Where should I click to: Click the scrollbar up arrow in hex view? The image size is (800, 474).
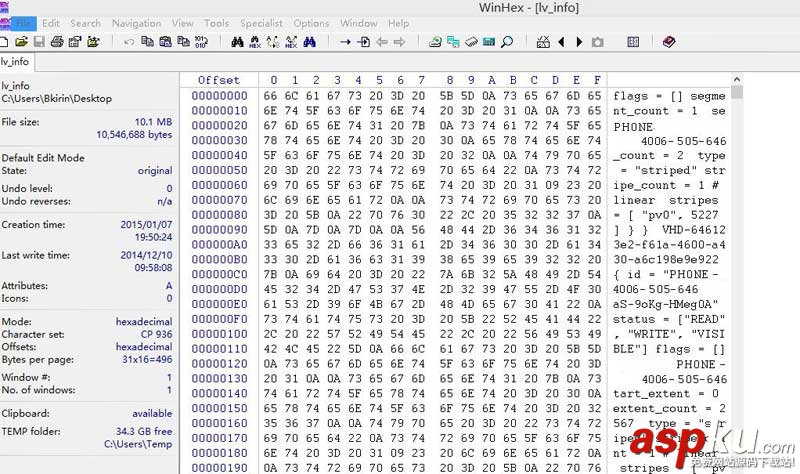click(736, 80)
